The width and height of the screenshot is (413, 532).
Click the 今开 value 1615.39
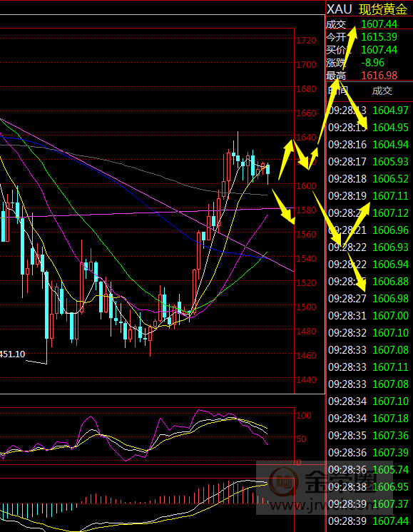click(379, 36)
